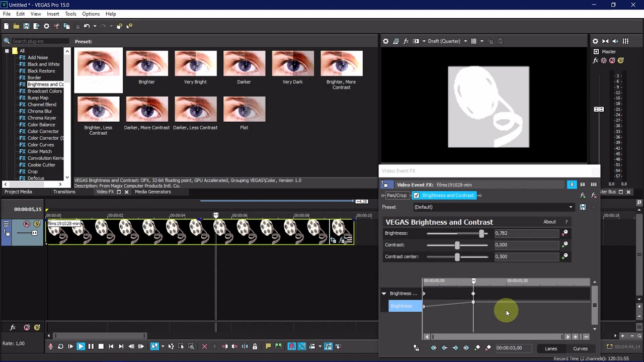Open Video Preview project properties gear
The width and height of the screenshot is (644, 362).
[385, 41]
